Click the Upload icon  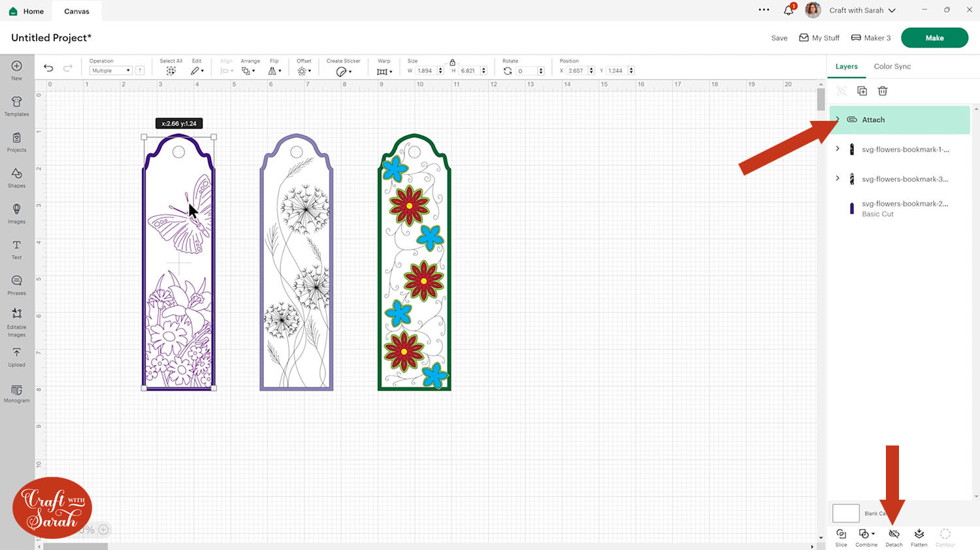tap(16, 357)
